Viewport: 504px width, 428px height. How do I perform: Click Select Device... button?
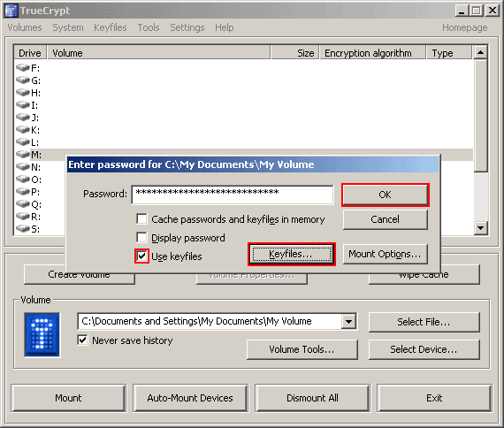click(424, 349)
